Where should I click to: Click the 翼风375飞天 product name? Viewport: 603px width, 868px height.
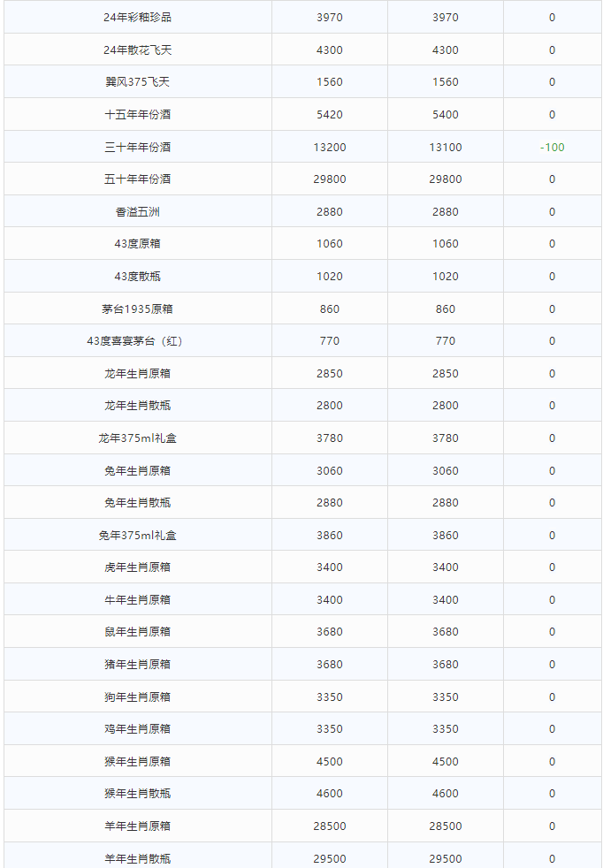pyautogui.click(x=137, y=82)
